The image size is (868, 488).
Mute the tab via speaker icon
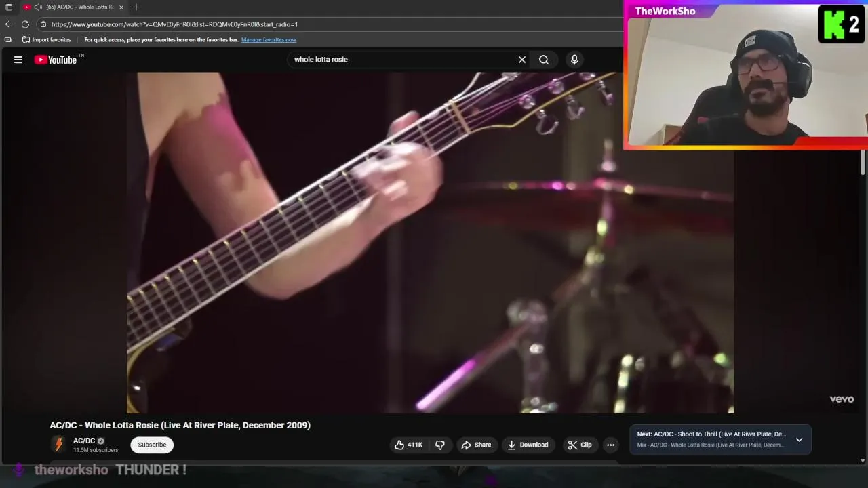[x=38, y=7]
